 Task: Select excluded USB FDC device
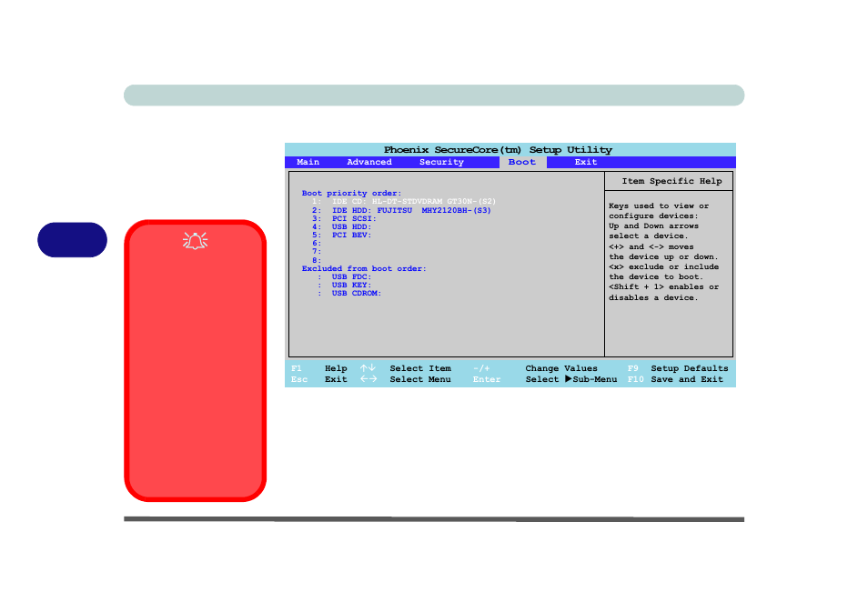pyautogui.click(x=344, y=277)
